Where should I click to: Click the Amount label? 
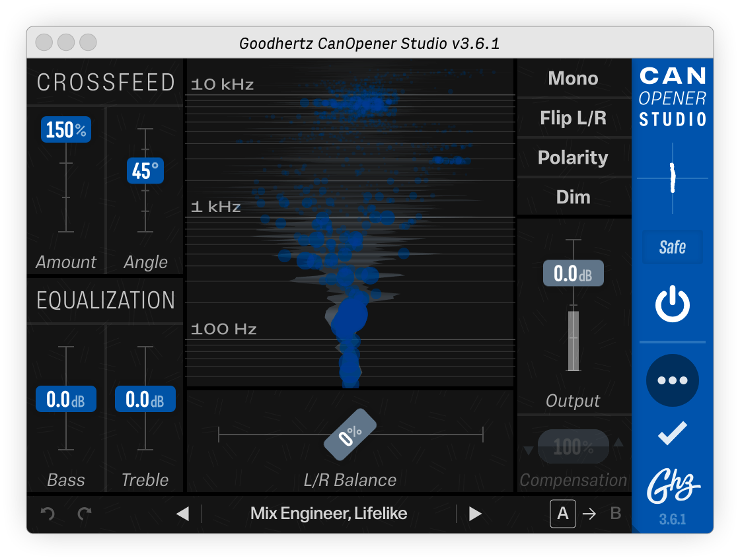tap(66, 262)
